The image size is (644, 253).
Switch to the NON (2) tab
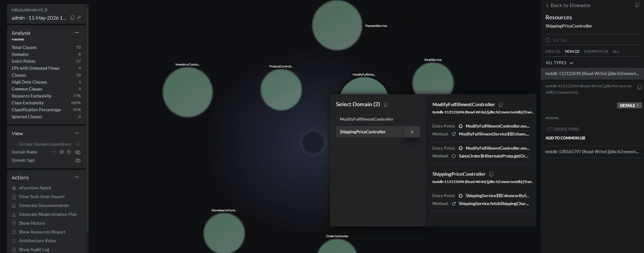click(x=572, y=51)
